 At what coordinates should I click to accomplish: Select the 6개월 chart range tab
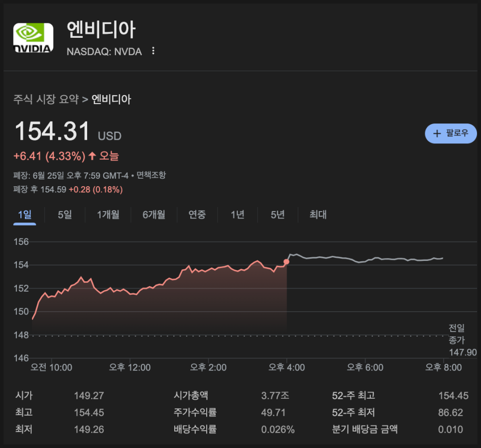[x=154, y=215]
